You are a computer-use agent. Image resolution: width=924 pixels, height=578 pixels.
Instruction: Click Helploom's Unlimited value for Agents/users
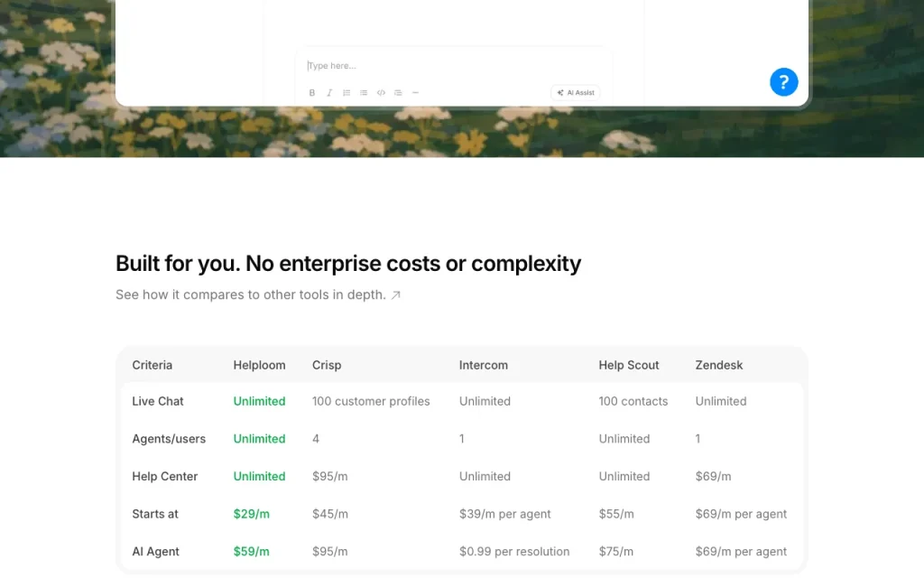[259, 439]
